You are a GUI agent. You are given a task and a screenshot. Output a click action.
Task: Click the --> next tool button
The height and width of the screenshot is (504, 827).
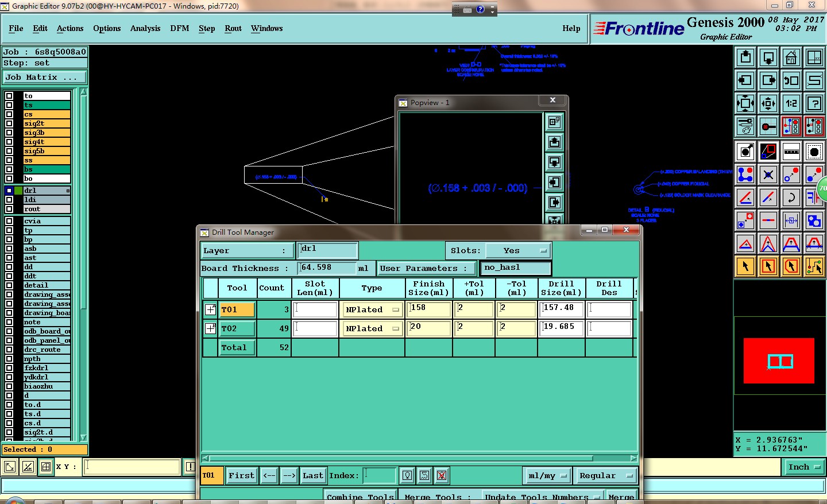[x=289, y=475]
